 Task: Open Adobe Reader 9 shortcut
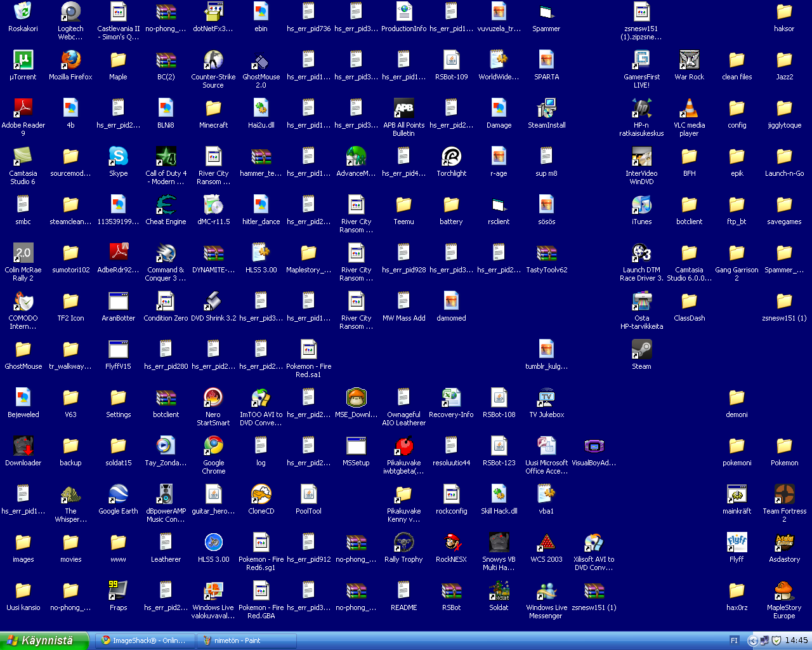pos(23,109)
